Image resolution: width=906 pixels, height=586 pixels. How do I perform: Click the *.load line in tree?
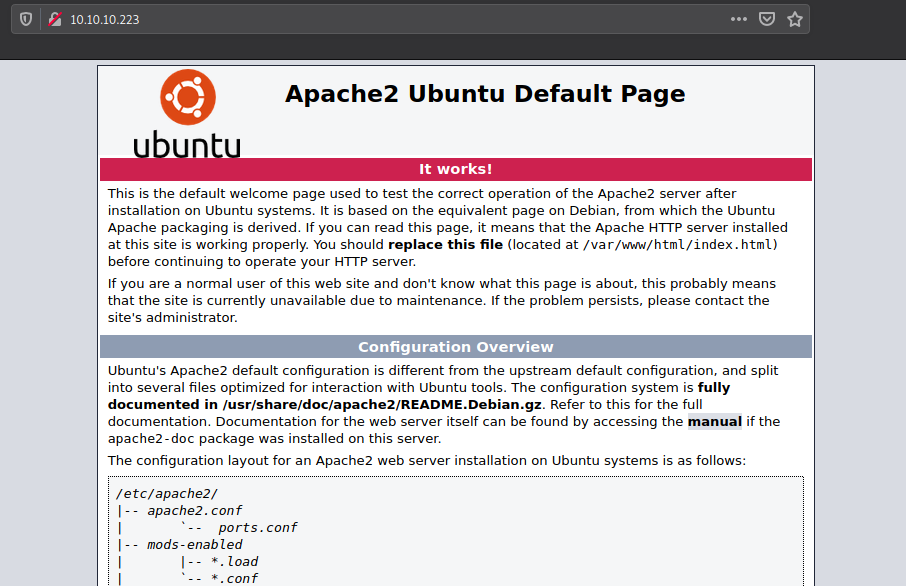point(234,562)
